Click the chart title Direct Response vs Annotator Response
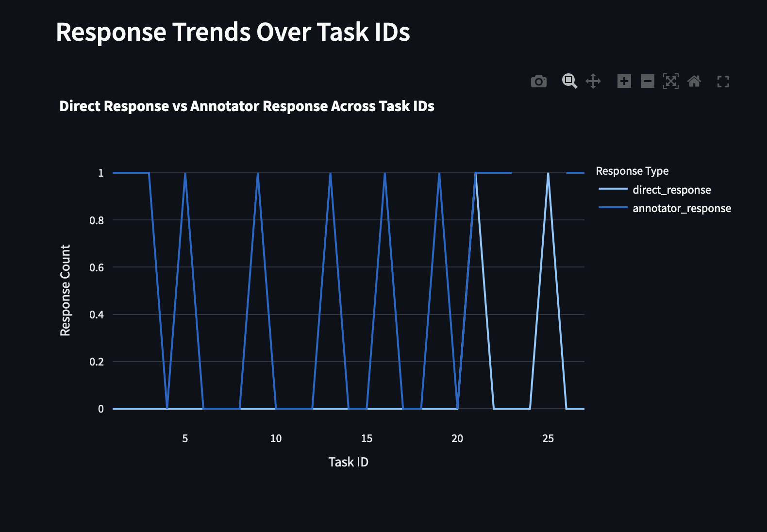Image resolution: width=767 pixels, height=532 pixels. [x=247, y=106]
